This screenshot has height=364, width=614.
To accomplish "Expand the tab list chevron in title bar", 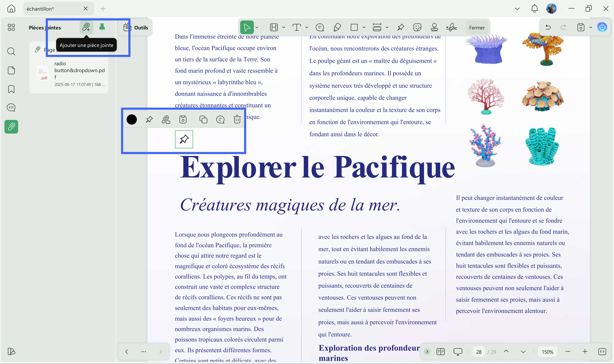I will (517, 9).
